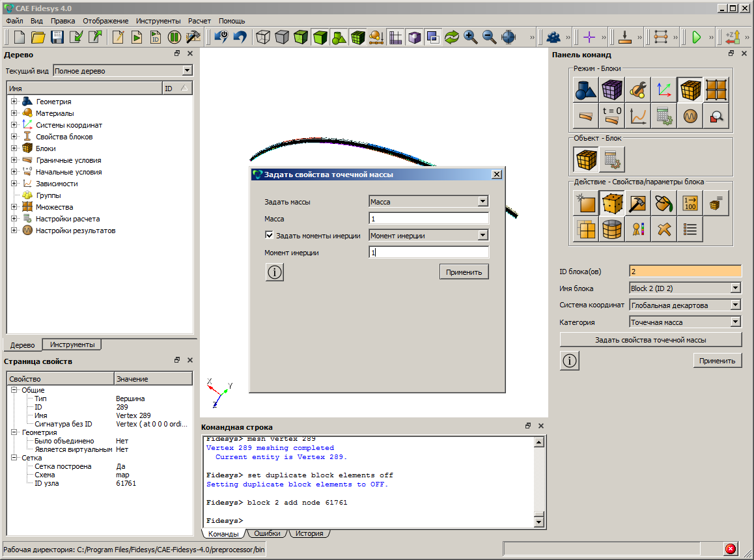The width and height of the screenshot is (754, 560).
Task: Select Calculation settings calculator mode icon
Action: click(664, 116)
